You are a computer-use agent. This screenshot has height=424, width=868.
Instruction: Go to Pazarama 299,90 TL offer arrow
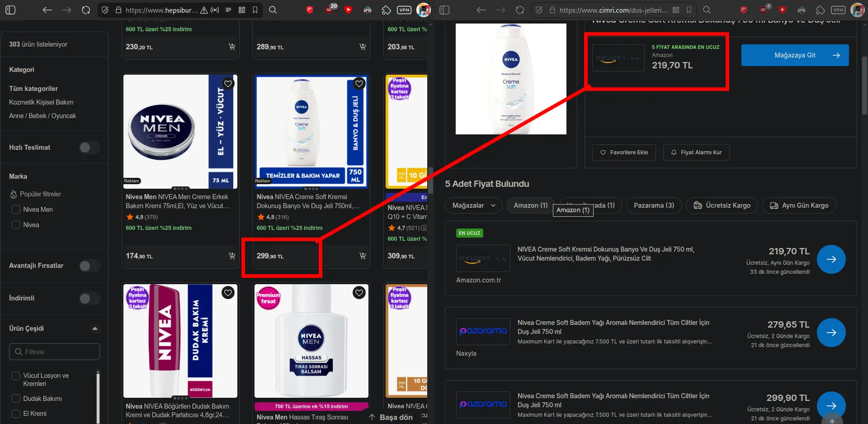[x=831, y=406]
